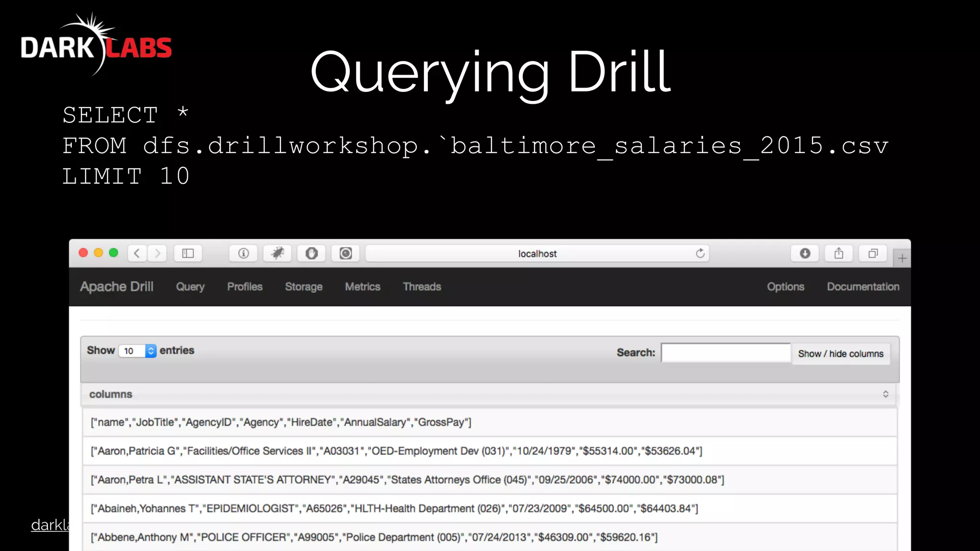The image size is (980, 551).
Task: Go forward with the browser forward arrow
Action: (157, 253)
